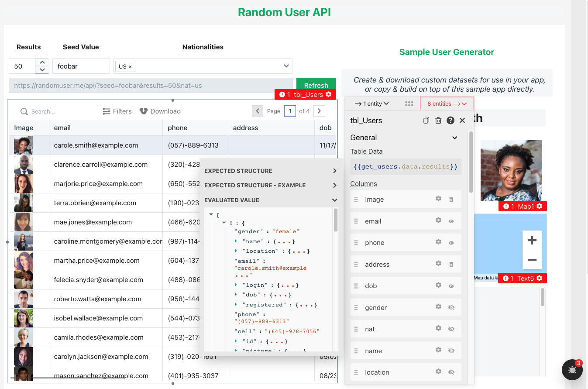Image resolution: width=588 pixels, height=389 pixels.
Task: Copy the tbl_Users widget
Action: (426, 120)
